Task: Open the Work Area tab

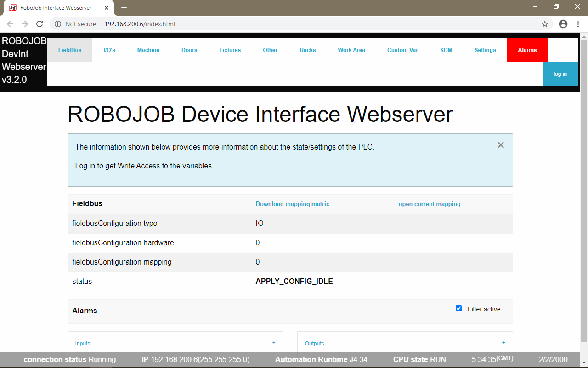Action: point(351,50)
